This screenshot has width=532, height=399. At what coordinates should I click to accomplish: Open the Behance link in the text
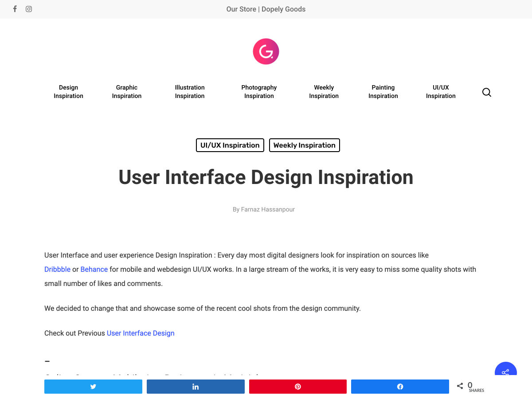(94, 269)
